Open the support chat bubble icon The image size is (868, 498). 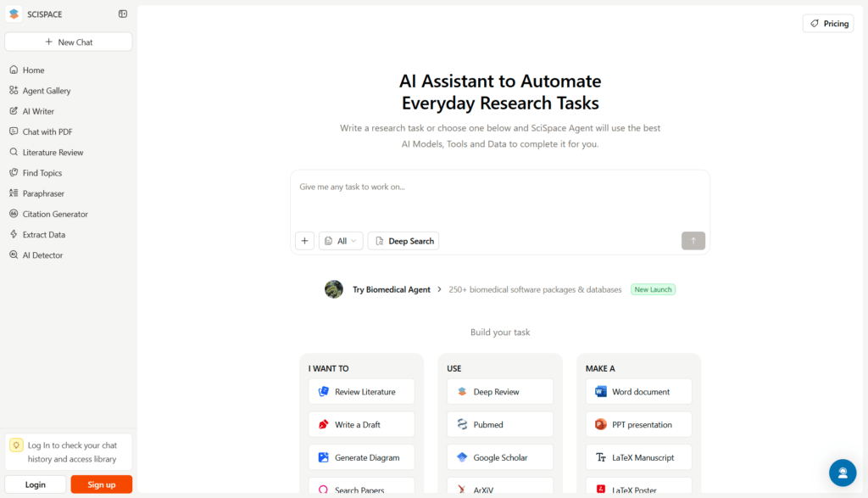(x=842, y=472)
